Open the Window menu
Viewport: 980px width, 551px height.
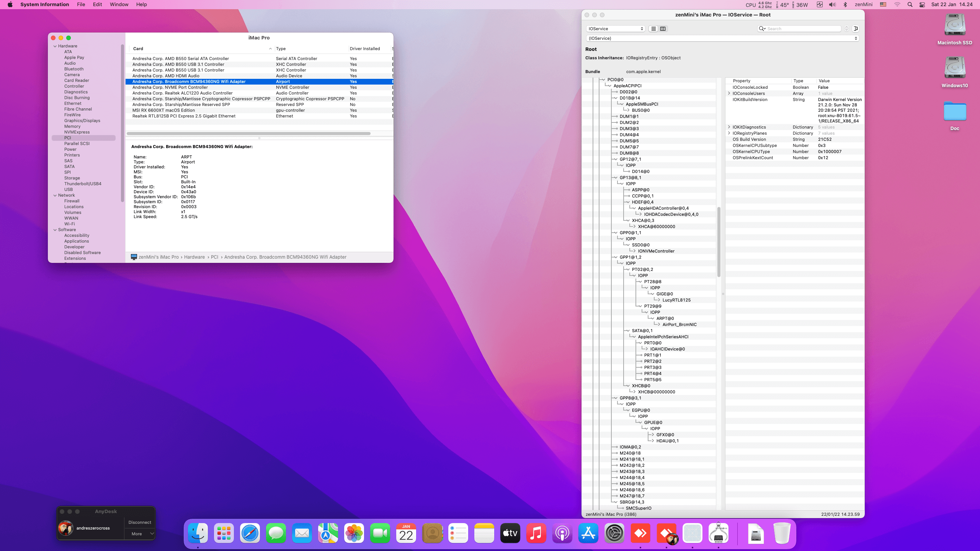point(119,5)
